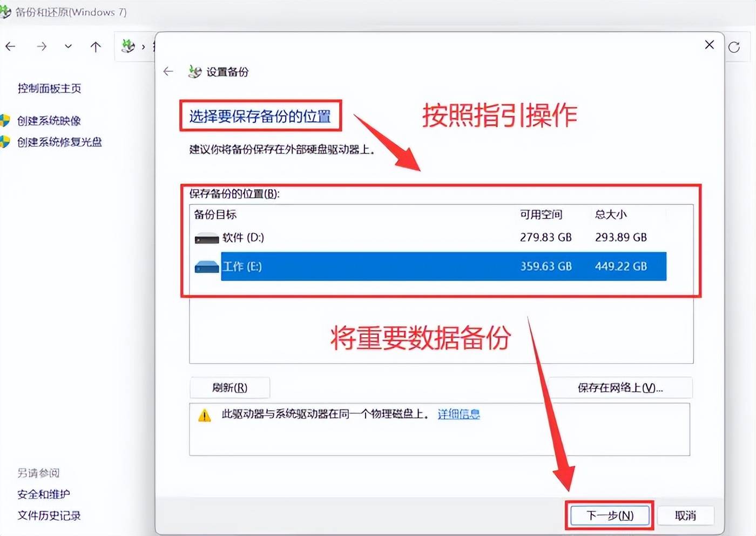756x536 pixels.
Task: Close the backup setup dialog
Action: 710,45
